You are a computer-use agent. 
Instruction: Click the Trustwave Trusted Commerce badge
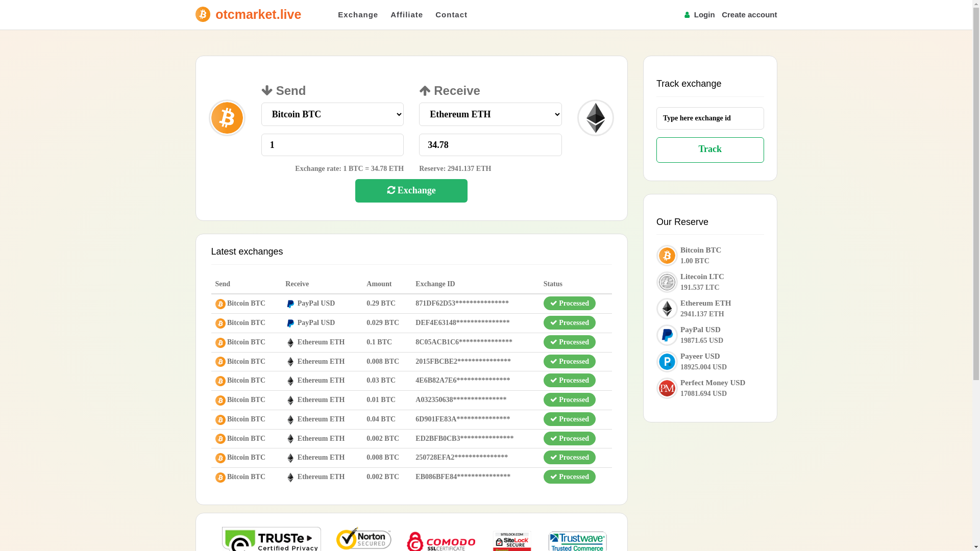(578, 541)
